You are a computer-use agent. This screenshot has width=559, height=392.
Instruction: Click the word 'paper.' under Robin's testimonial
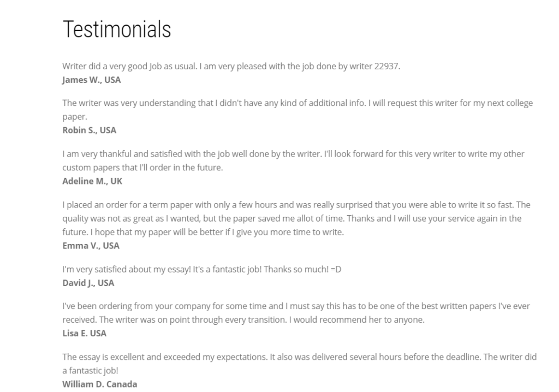75,117
